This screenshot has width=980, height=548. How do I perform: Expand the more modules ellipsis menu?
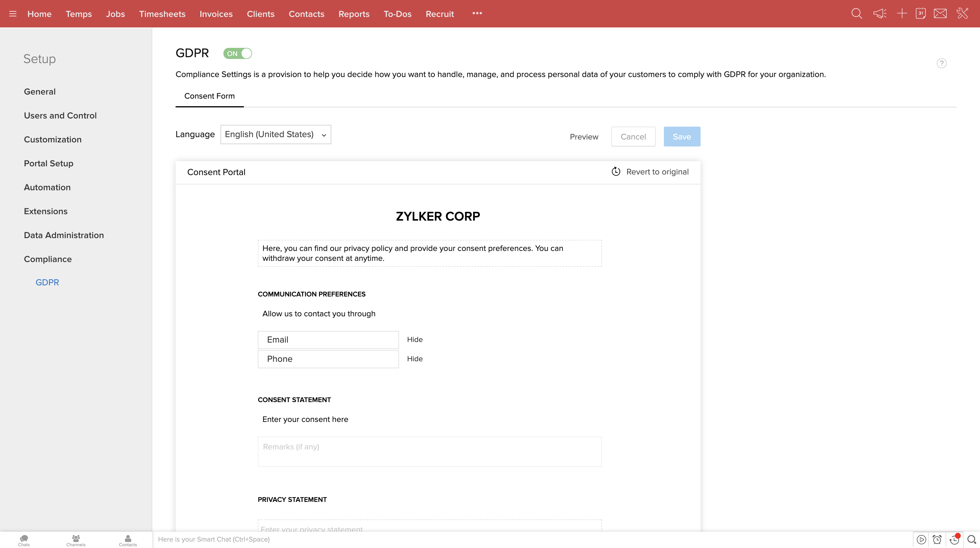coord(477,13)
